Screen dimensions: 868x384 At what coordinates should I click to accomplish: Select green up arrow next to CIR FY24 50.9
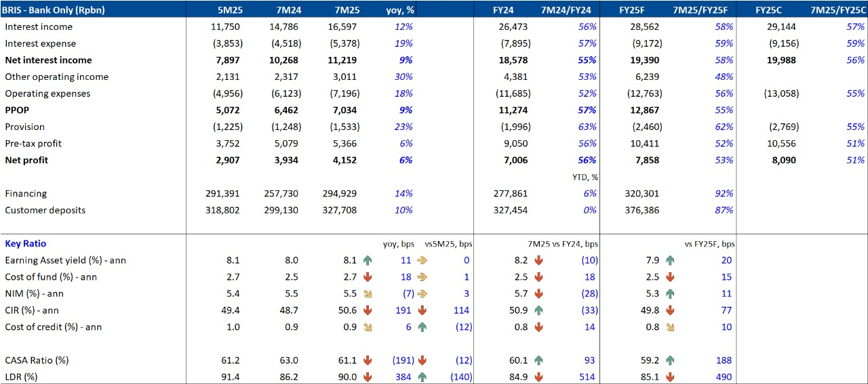pyautogui.click(x=539, y=310)
